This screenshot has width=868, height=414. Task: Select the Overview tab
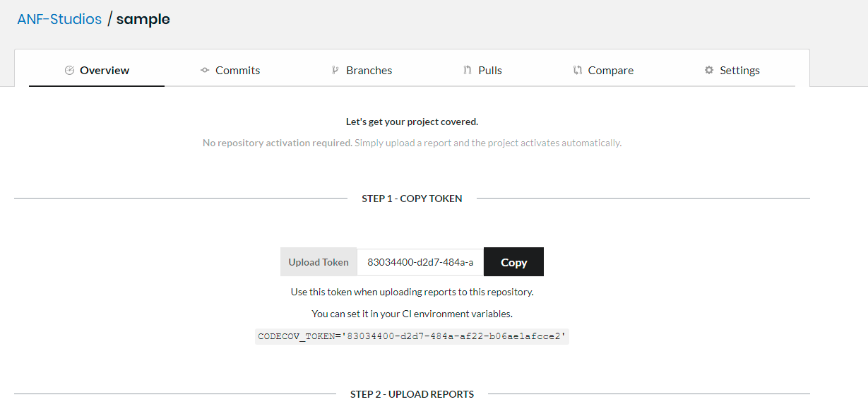click(x=105, y=70)
